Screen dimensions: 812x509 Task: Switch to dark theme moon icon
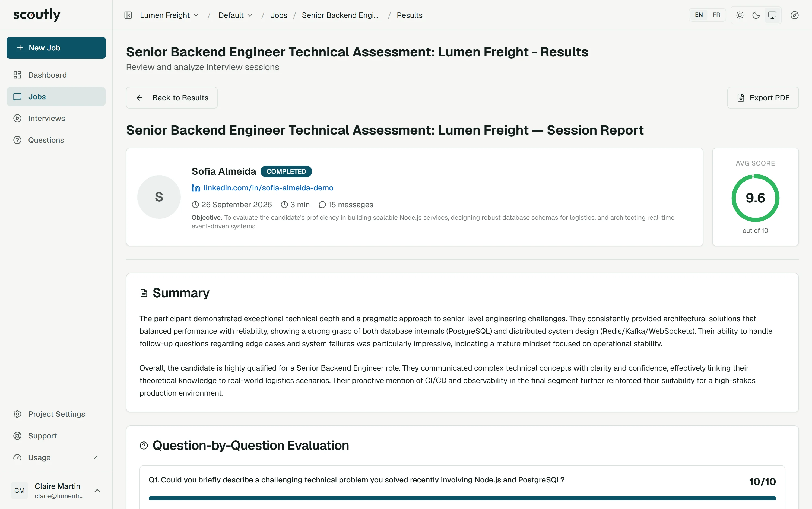pos(756,15)
